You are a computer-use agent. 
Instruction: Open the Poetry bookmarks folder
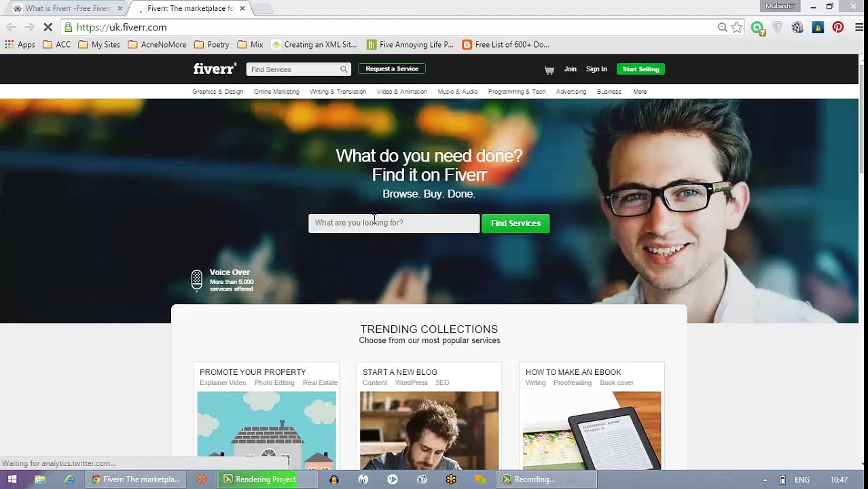tap(211, 45)
